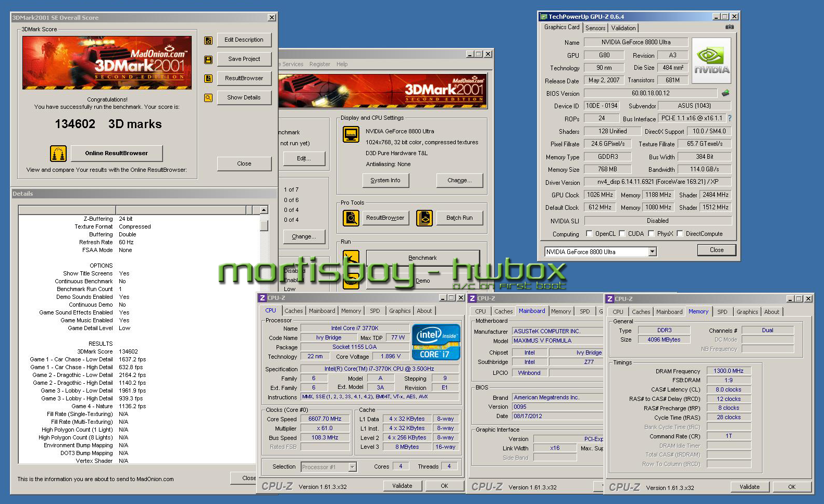
Task: Click the Online ResultBrowser tree icon
Action: (58, 154)
